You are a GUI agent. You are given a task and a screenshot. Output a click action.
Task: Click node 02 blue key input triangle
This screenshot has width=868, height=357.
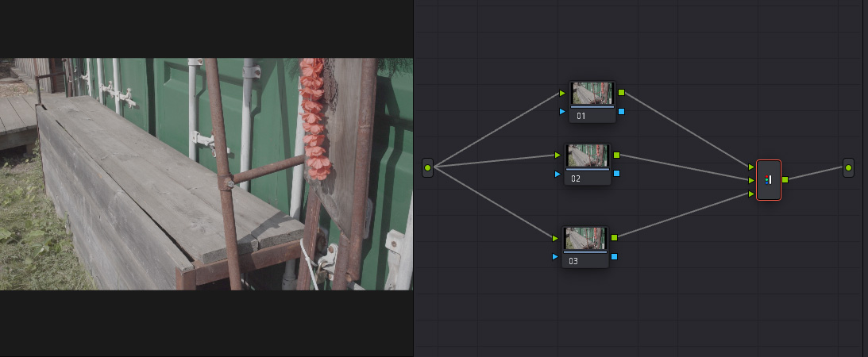(x=557, y=174)
